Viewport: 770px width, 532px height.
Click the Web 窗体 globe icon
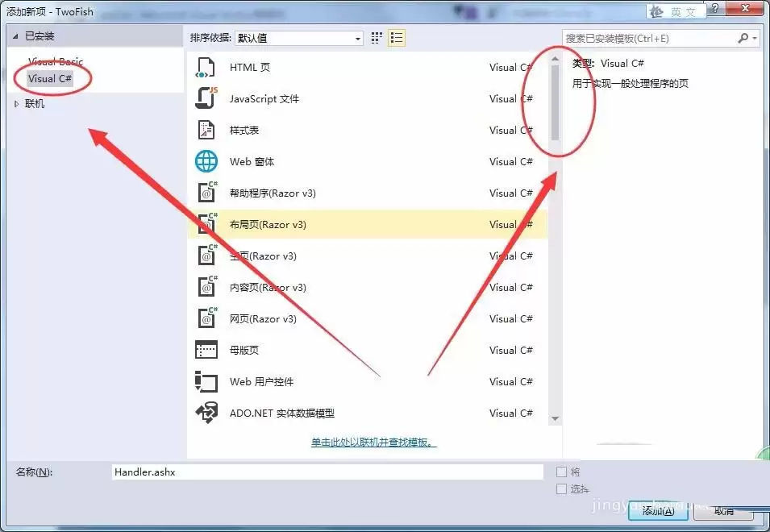(207, 161)
